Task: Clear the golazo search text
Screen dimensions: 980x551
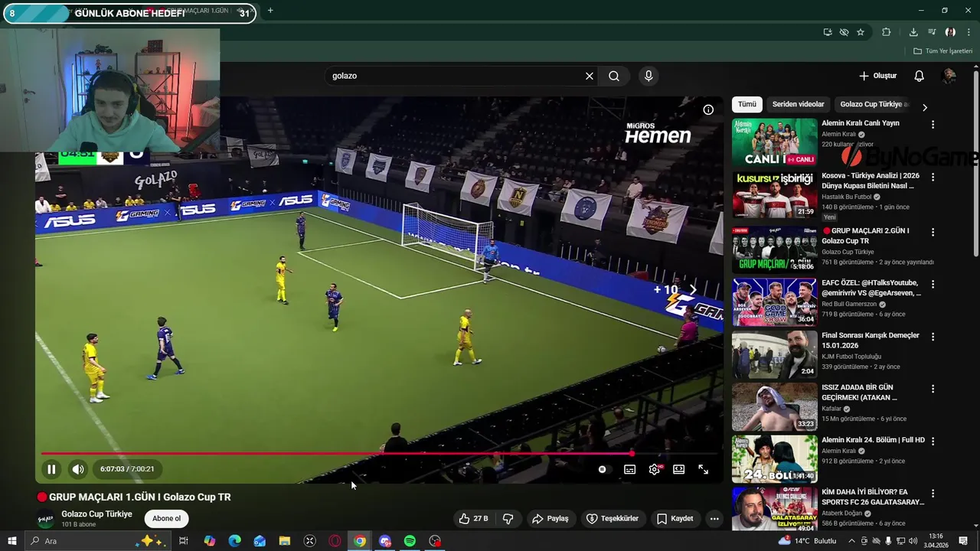Action: pyautogui.click(x=590, y=76)
